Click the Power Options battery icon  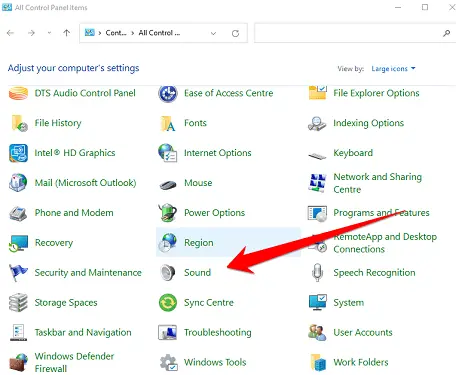[x=168, y=212]
